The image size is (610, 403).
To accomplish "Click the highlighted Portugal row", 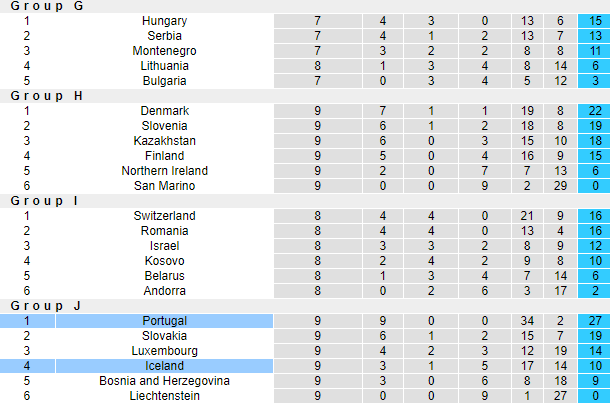I will point(164,321).
